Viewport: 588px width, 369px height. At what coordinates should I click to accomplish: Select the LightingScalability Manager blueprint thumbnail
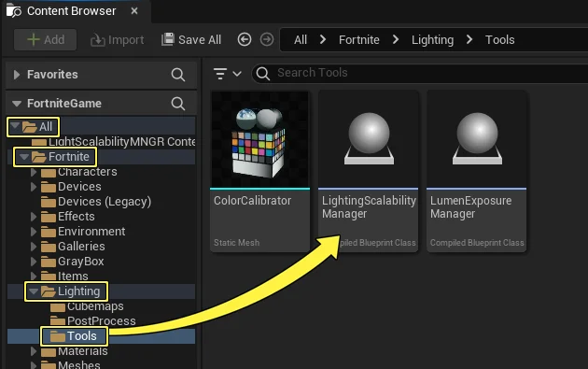(x=369, y=140)
